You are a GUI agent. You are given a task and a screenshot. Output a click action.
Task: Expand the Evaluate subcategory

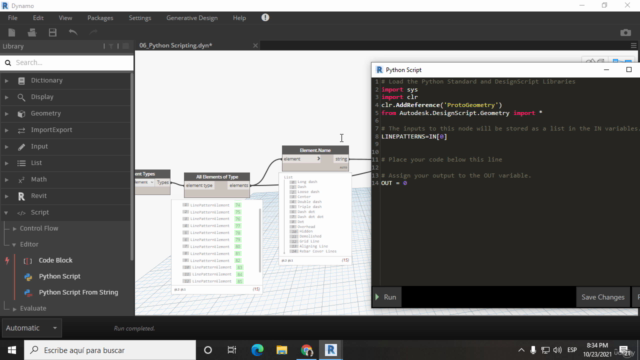click(15, 309)
